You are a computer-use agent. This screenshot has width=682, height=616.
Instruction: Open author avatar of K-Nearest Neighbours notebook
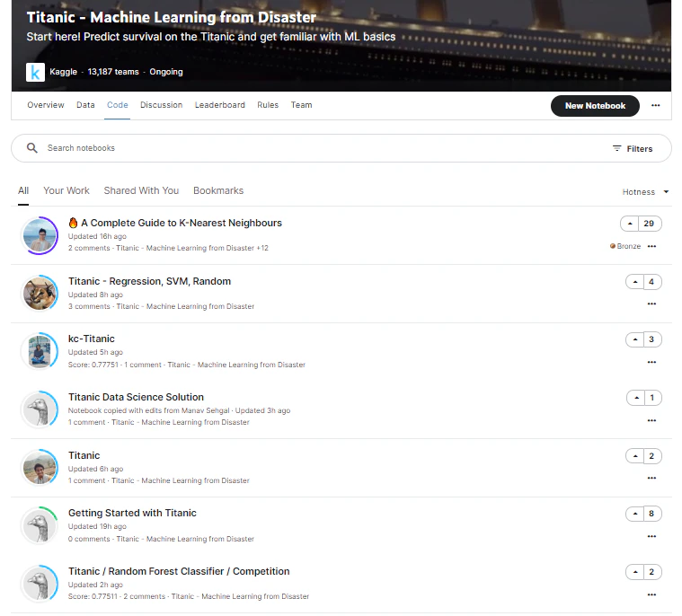coord(40,235)
